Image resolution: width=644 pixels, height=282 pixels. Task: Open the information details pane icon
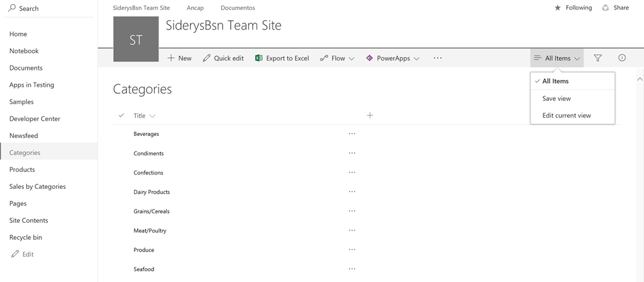pos(622,58)
